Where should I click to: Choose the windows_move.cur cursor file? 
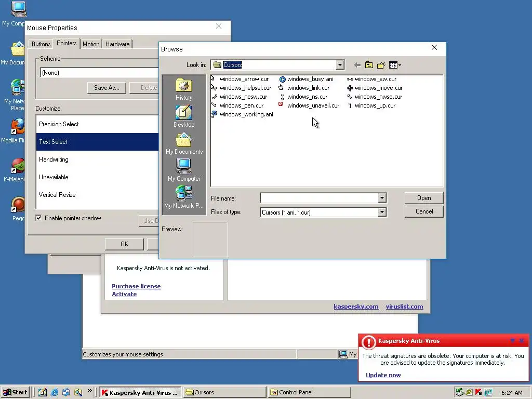coord(375,88)
